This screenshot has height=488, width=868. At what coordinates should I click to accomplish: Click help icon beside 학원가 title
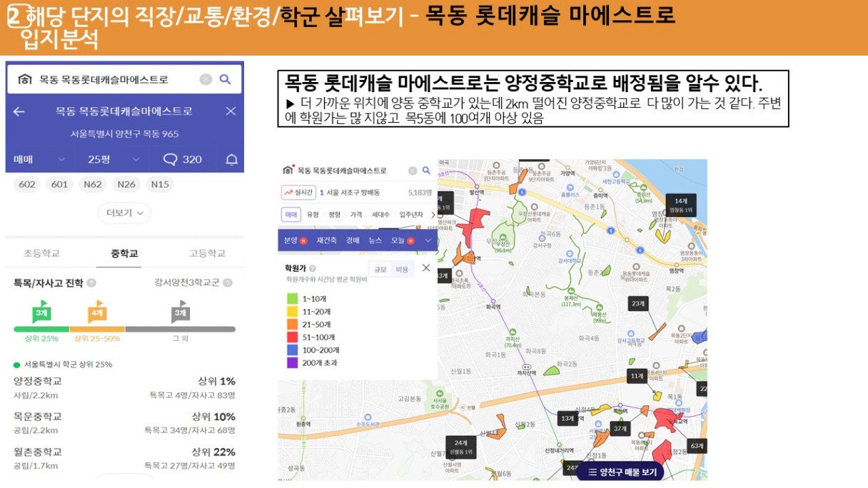tap(313, 268)
